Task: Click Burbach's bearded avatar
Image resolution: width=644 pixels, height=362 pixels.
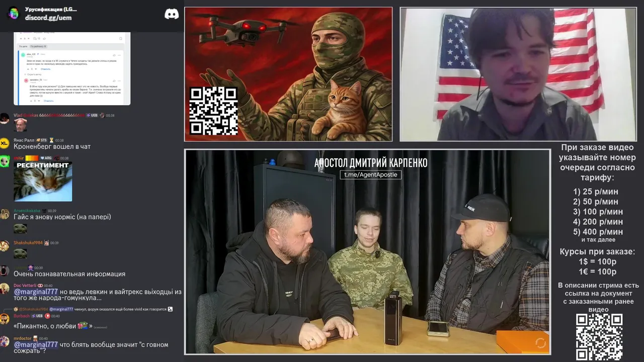Action: click(5, 319)
